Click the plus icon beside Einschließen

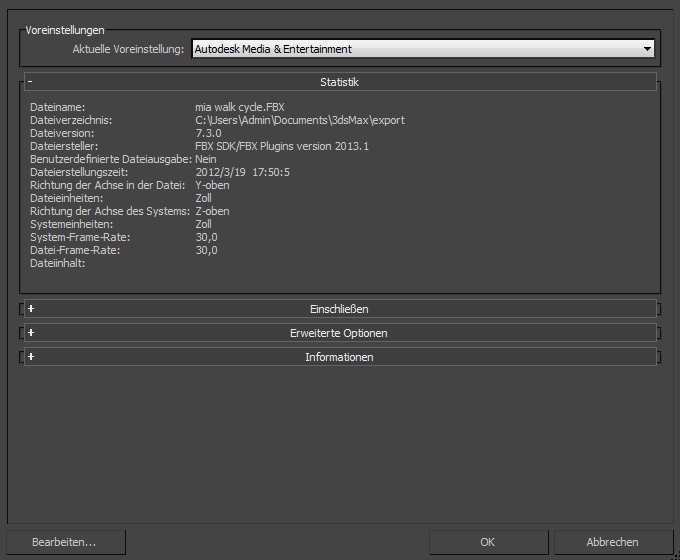31,308
